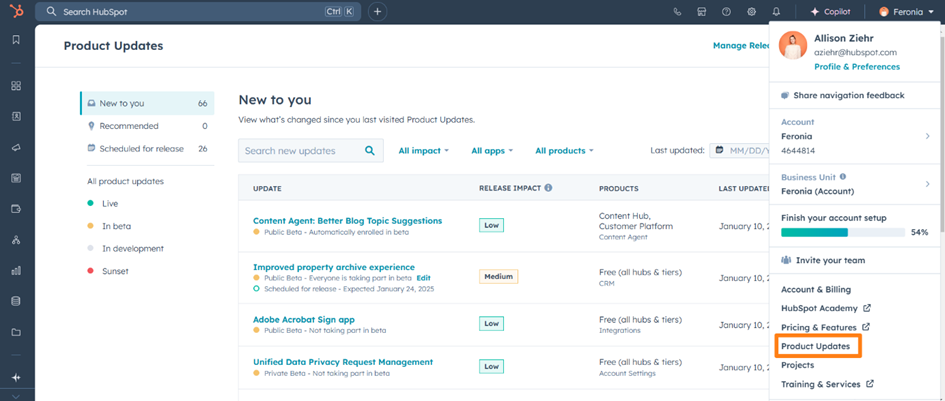Select the Scheduled for release tab
945x401 pixels.
click(x=147, y=148)
